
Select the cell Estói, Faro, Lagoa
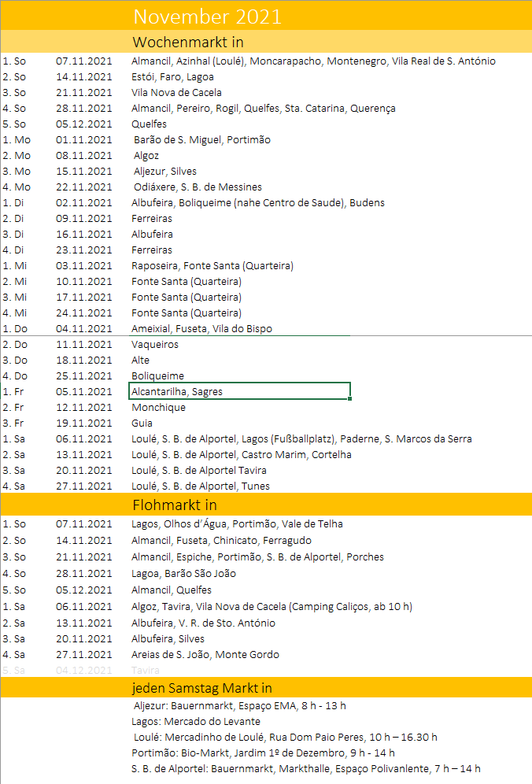(172, 76)
